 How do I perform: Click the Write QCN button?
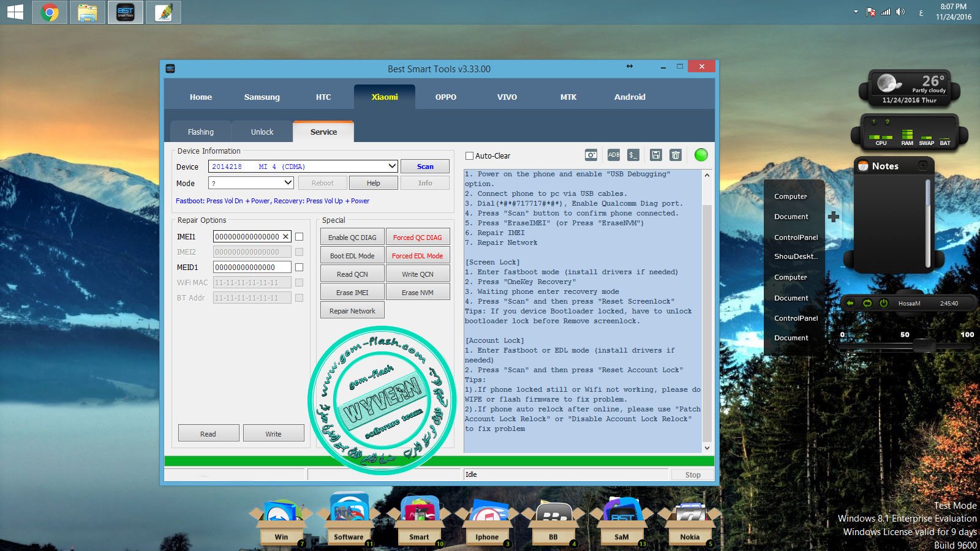click(x=418, y=274)
